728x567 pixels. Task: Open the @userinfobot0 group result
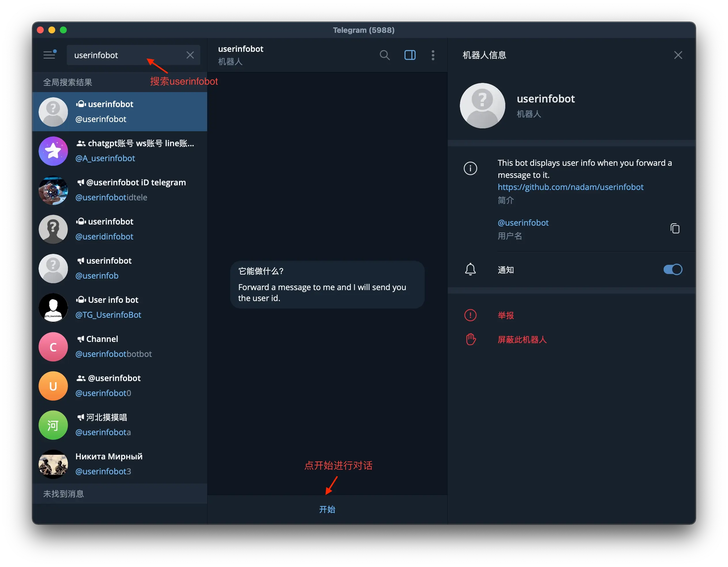pos(120,386)
